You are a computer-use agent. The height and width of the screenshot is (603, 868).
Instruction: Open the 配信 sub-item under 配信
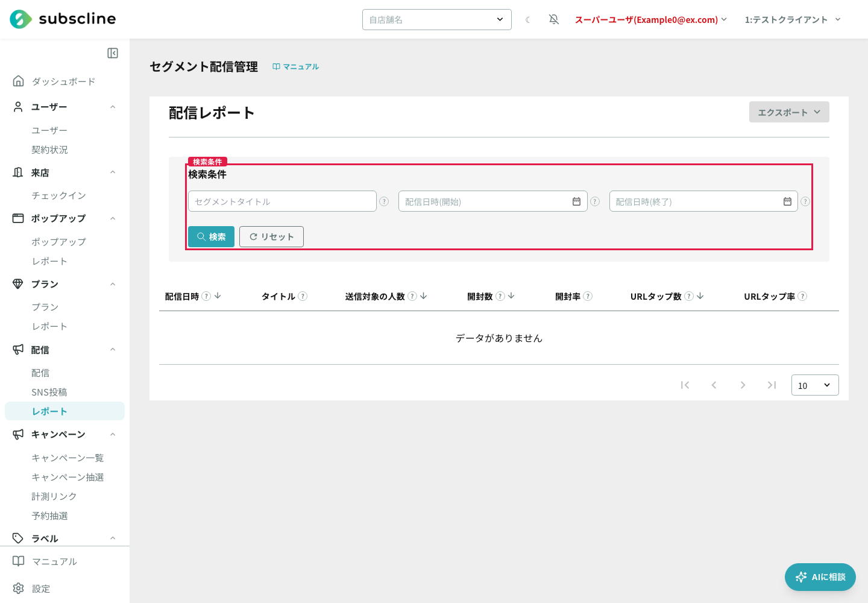[40, 373]
